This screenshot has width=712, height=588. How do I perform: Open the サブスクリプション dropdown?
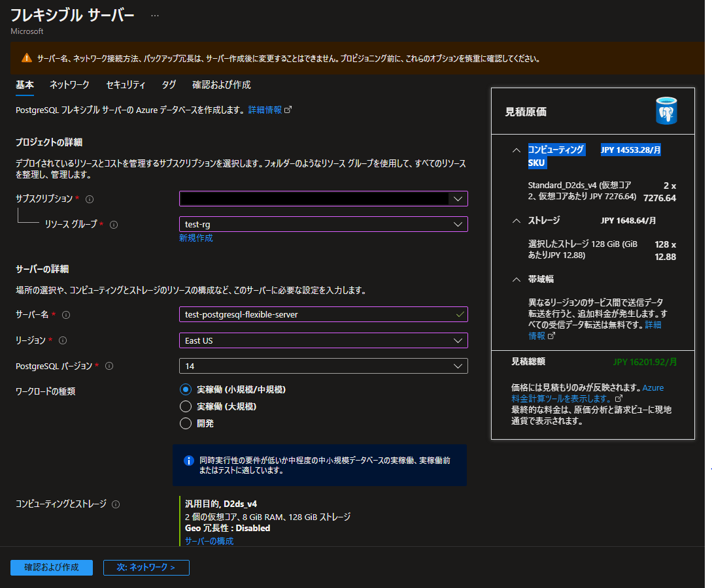pos(323,199)
